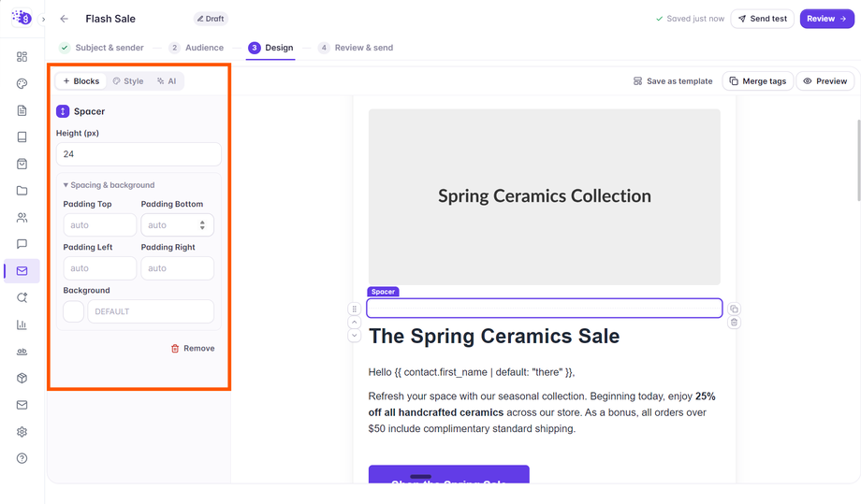The width and height of the screenshot is (861, 504).
Task: Click the Spacer block type icon
Action: click(63, 111)
